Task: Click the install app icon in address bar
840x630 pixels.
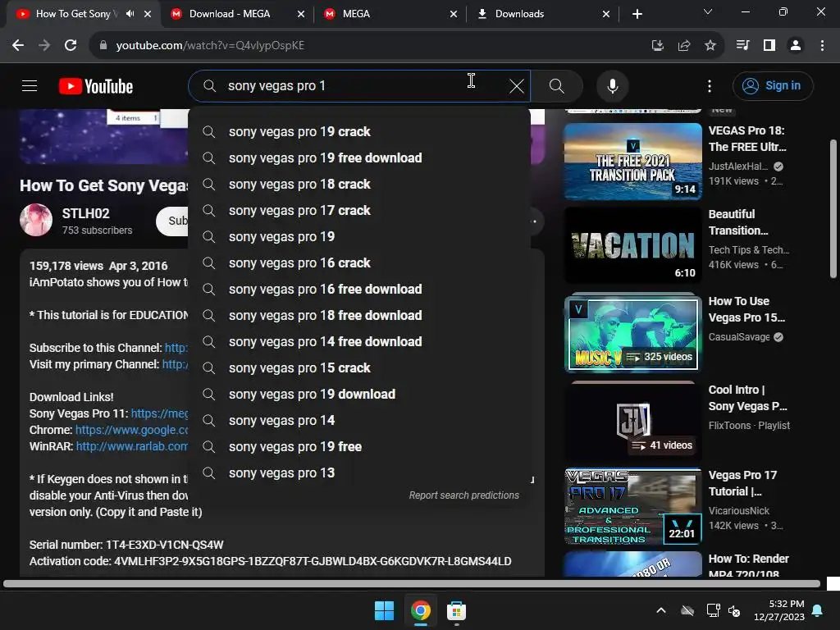Action: coord(658,46)
